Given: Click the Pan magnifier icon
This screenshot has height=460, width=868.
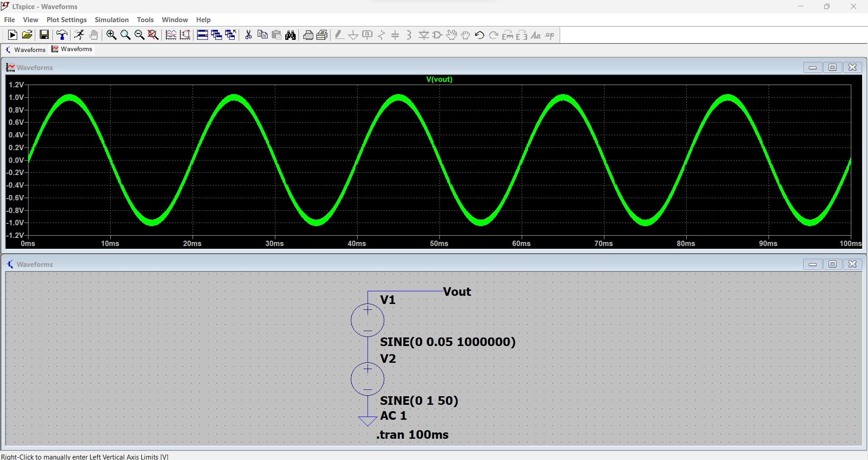Looking at the screenshot, I should point(126,35).
